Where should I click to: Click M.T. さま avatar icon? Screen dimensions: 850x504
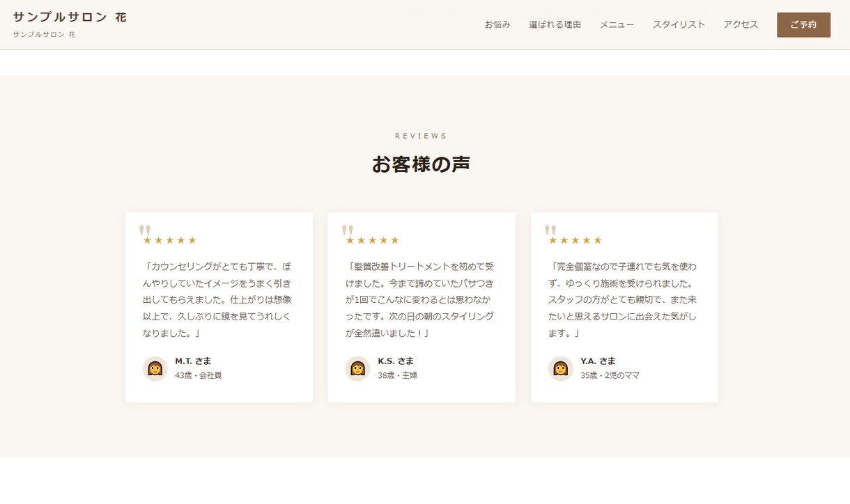pyautogui.click(x=155, y=368)
